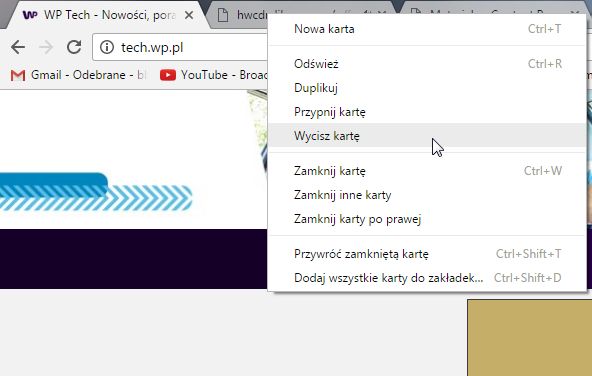Click the browser back arrow
Viewport: 592px width, 376px height.
coord(18,47)
